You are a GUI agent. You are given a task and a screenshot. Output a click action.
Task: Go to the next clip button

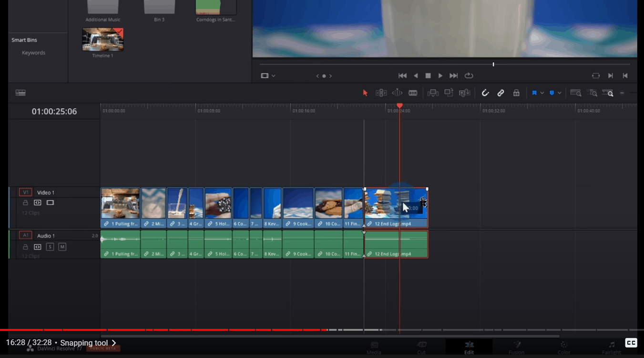(611, 76)
